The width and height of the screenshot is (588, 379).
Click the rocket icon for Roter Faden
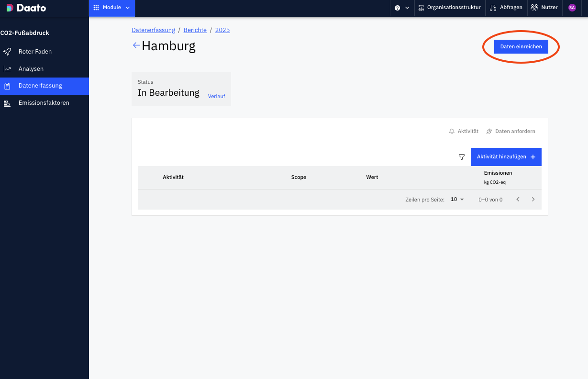pyautogui.click(x=7, y=52)
